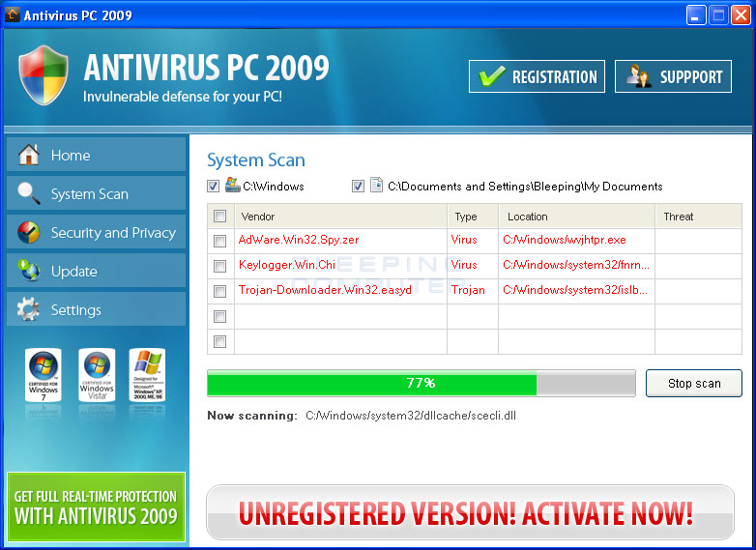The image size is (756, 550).
Task: Open the Home house icon
Action: pos(28,155)
